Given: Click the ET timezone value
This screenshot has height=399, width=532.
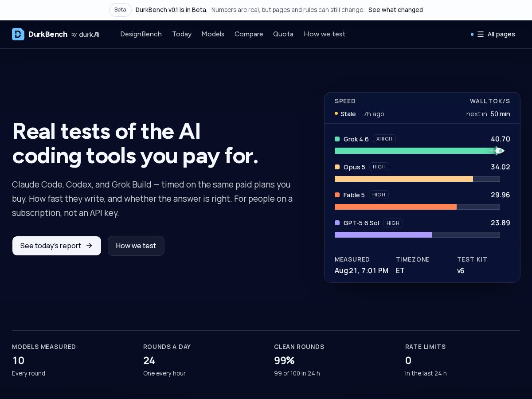Looking at the screenshot, I should click(400, 270).
